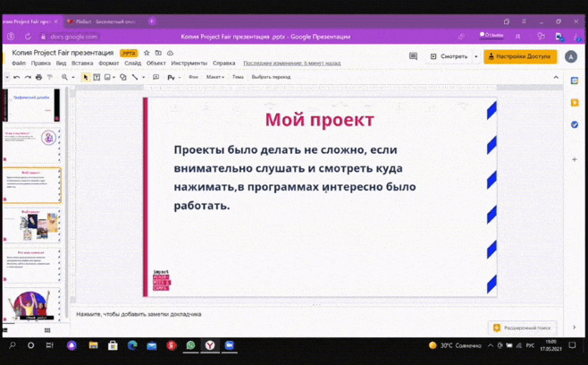Viewport: 588px width, 365px height.
Task: Click the Undo arrow in the toolbar
Action: (16, 77)
